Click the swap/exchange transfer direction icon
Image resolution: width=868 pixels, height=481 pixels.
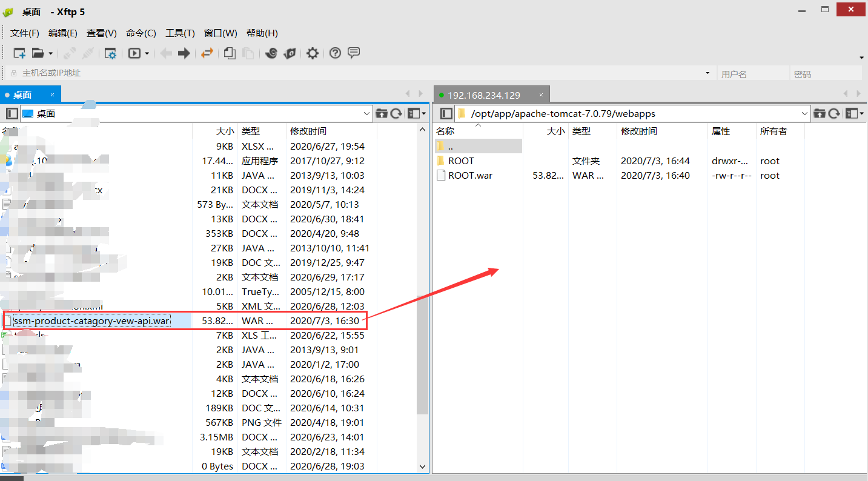pyautogui.click(x=207, y=53)
